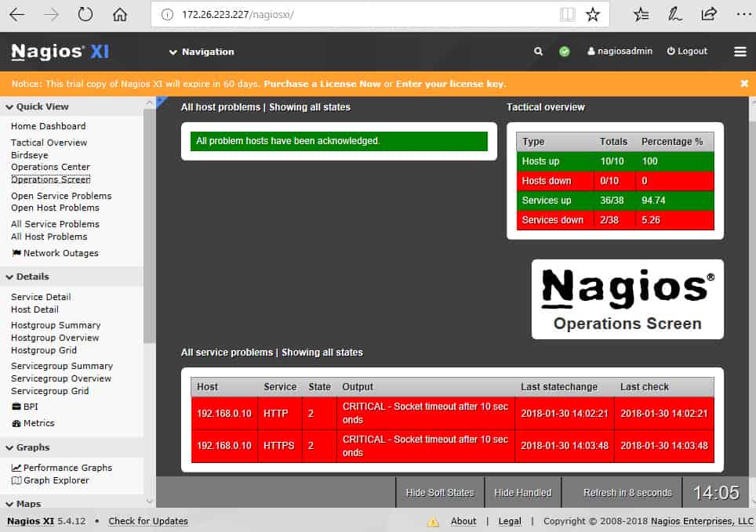Click the green system status check icon

point(564,51)
